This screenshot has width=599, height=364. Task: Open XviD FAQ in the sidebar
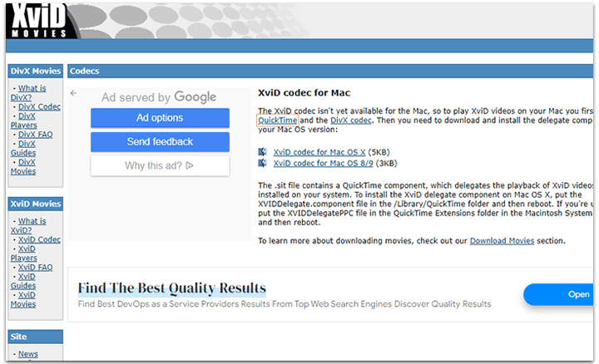pyautogui.click(x=36, y=267)
